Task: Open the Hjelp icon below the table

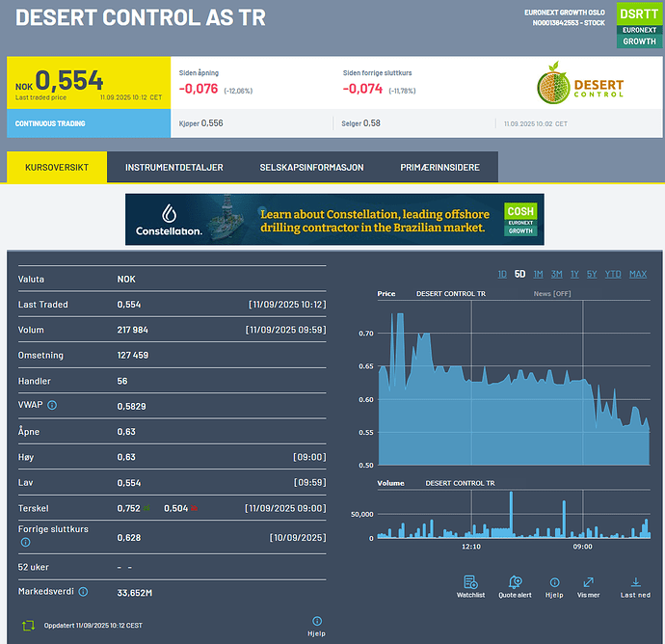Action: tap(317, 622)
